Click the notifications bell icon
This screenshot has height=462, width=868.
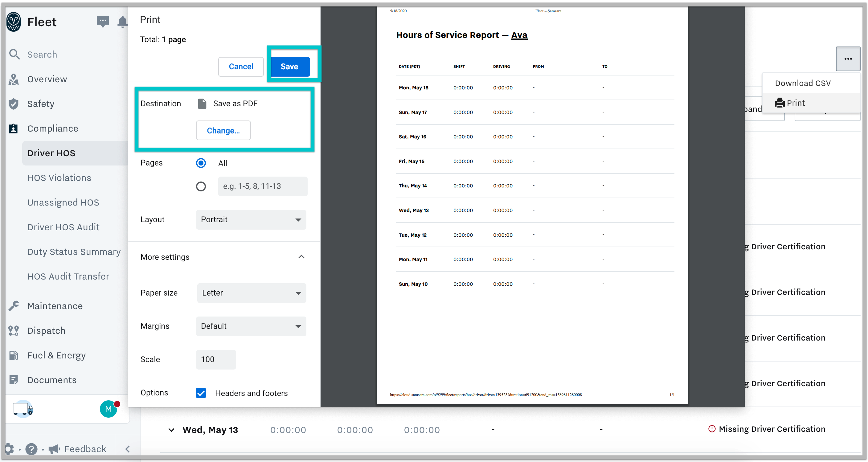121,22
